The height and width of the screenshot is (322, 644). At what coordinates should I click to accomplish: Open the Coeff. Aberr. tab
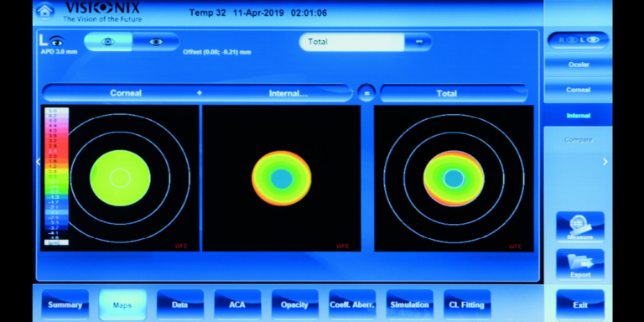point(352,304)
